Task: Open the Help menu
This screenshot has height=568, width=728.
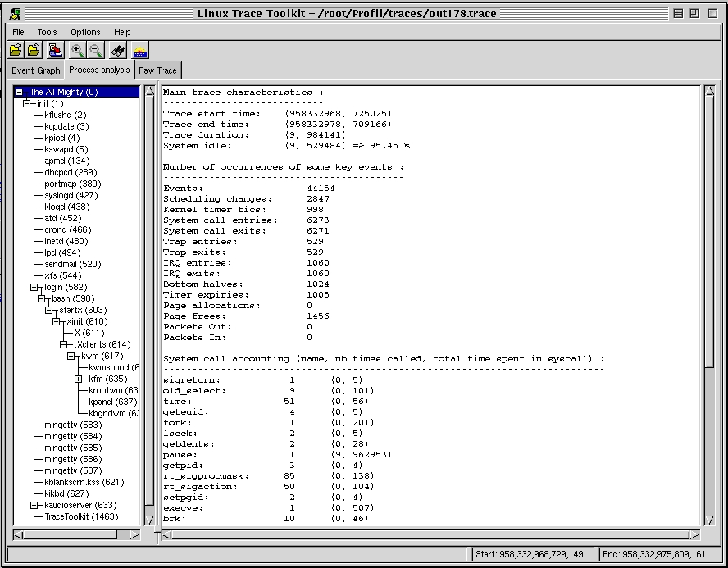Action: 122,32
